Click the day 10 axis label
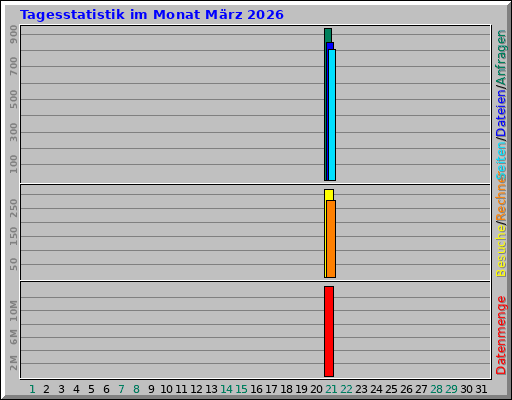The image size is (512, 400). (166, 389)
